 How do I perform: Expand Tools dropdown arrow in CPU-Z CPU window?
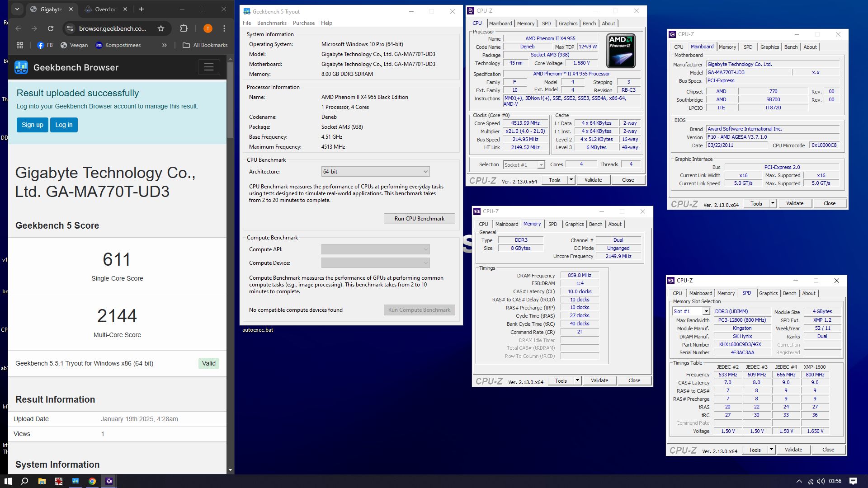coord(571,180)
